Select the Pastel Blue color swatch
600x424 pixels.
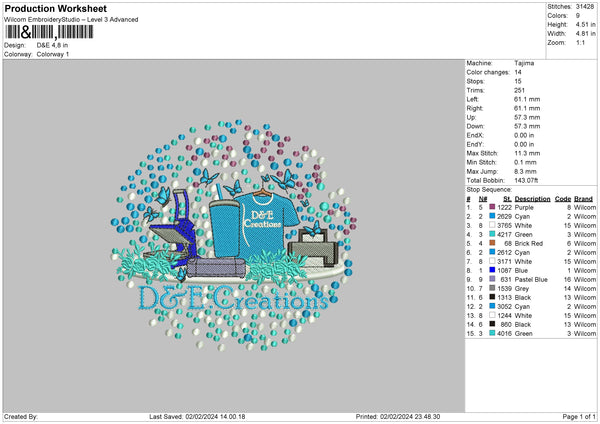[492, 279]
